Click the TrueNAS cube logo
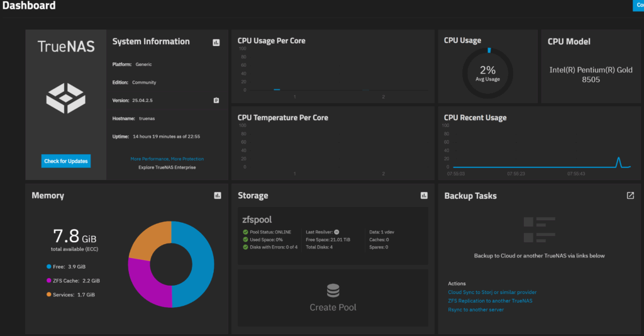644x336 pixels. 65,99
